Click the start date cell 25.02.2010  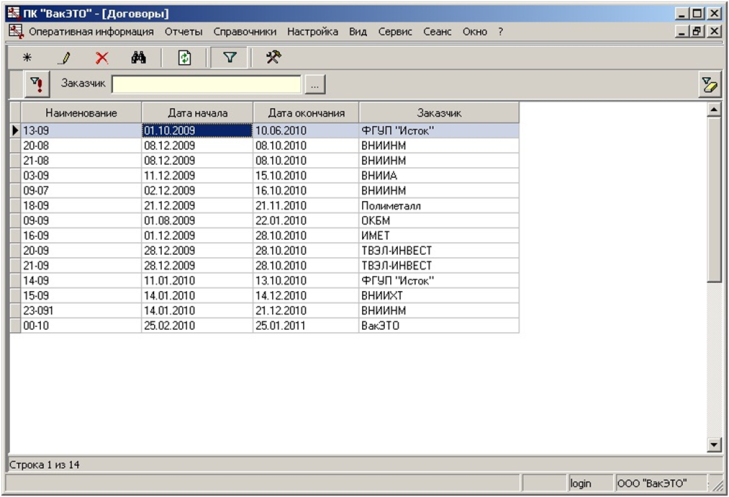197,325
